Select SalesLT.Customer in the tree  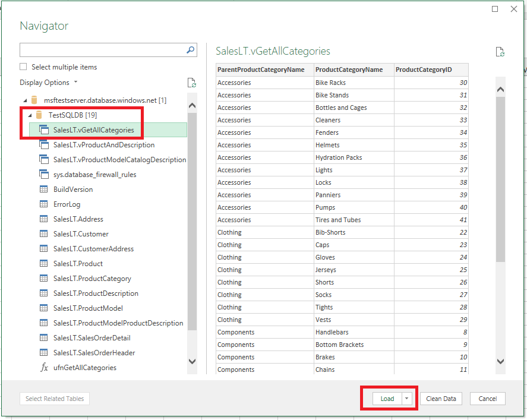pos(81,234)
